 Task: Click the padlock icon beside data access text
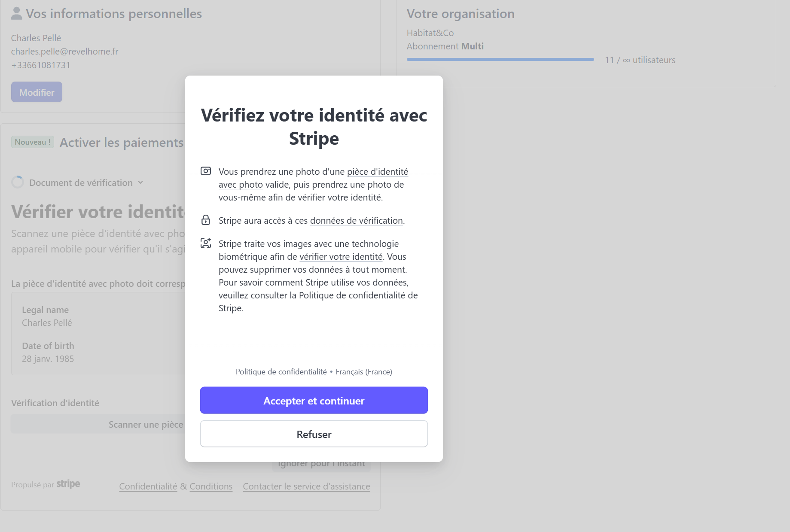click(206, 220)
